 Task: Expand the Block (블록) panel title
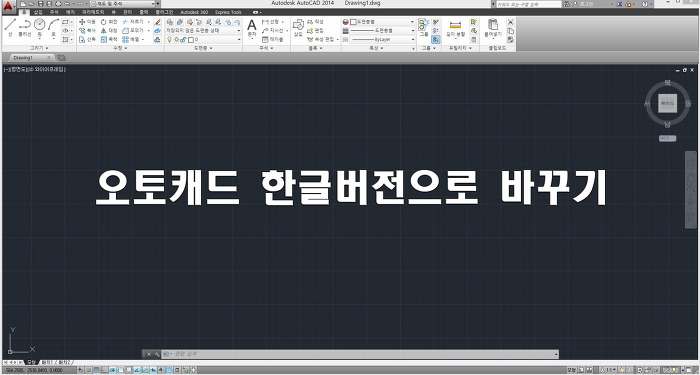[316, 48]
